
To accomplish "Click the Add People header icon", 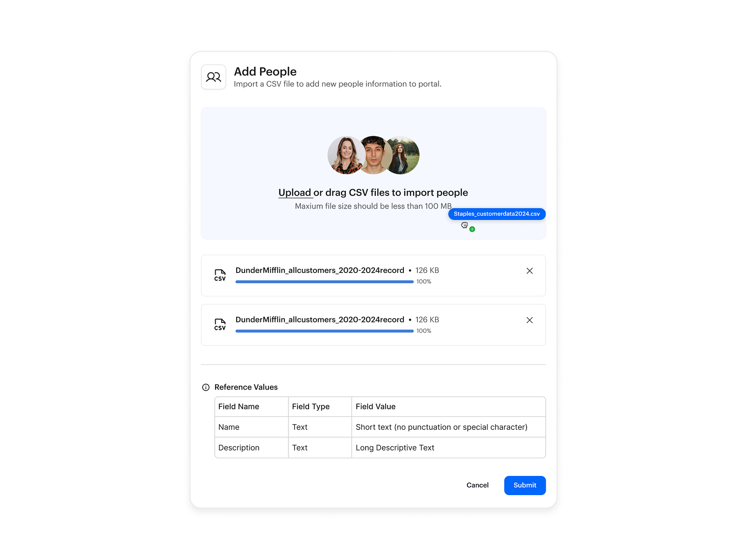I will click(213, 77).
